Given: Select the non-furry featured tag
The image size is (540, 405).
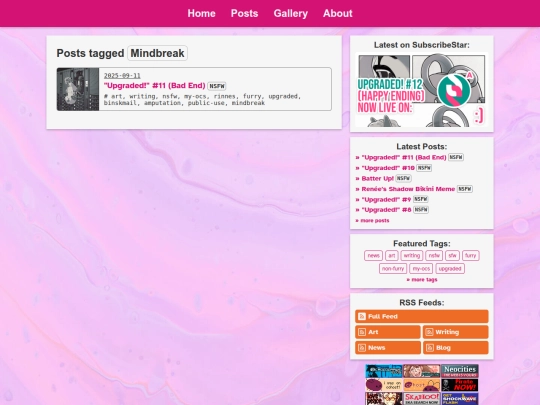Looking at the screenshot, I should click(x=393, y=269).
